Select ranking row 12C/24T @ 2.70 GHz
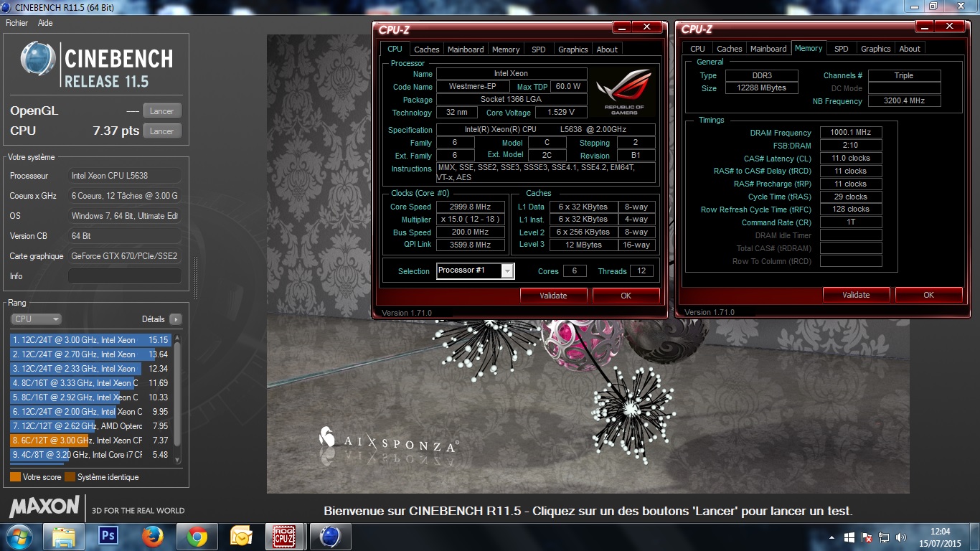This screenshot has width=980, height=551. click(x=90, y=354)
